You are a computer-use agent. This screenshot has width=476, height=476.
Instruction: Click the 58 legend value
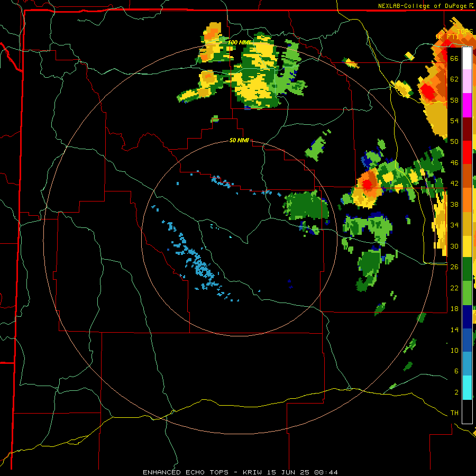(x=454, y=100)
